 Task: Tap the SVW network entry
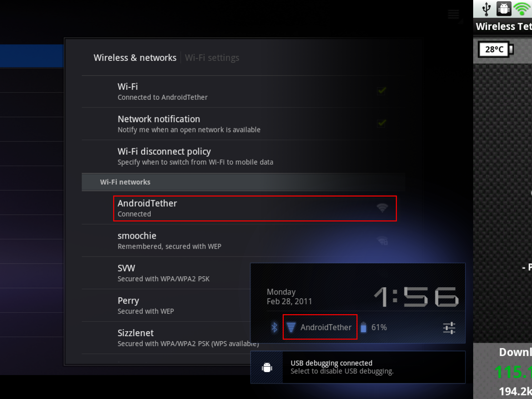pyautogui.click(x=166, y=273)
